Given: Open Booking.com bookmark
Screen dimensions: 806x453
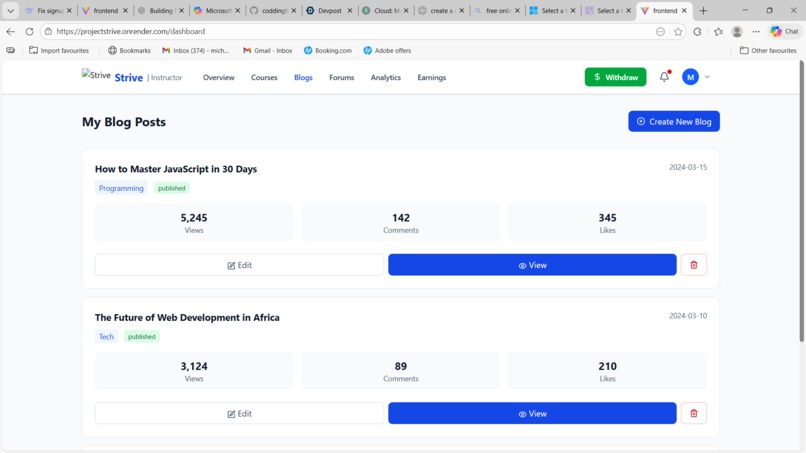Looking at the screenshot, I should (328, 50).
